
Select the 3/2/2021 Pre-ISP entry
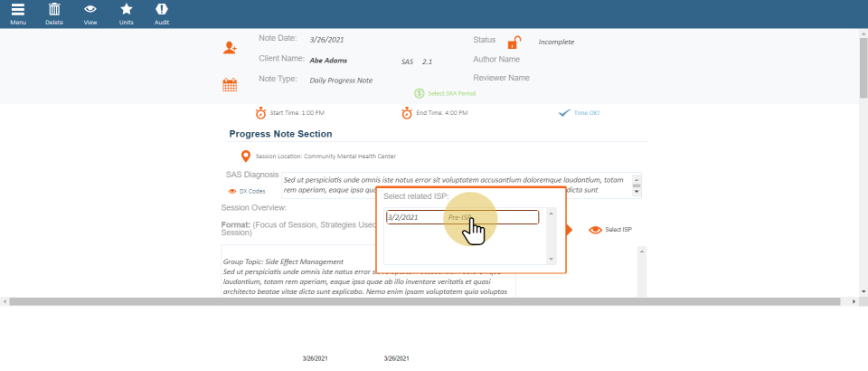462,217
